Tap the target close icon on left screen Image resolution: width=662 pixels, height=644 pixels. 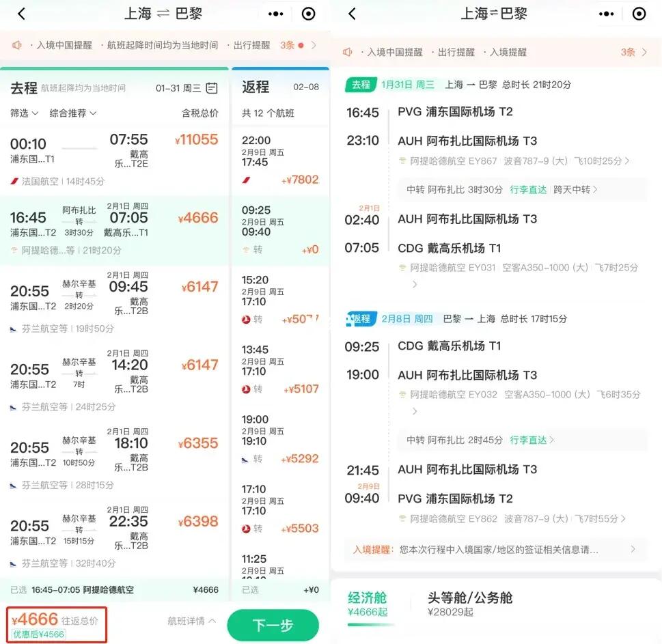308,14
